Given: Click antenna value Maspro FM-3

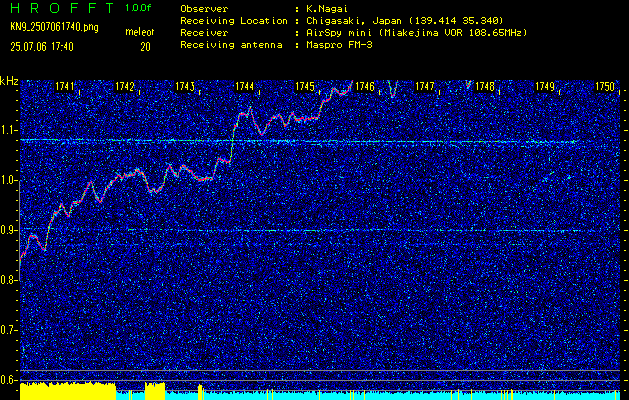Looking at the screenshot, I should 339,45.
